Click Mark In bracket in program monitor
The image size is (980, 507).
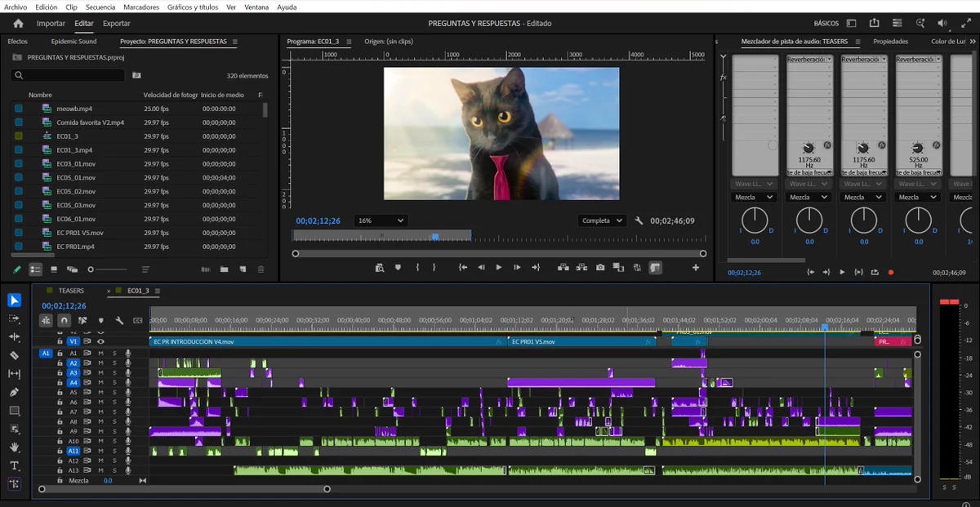(x=417, y=267)
